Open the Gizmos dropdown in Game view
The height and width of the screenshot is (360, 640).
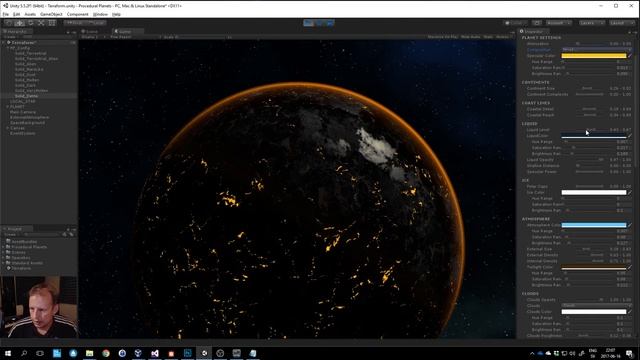(504, 37)
